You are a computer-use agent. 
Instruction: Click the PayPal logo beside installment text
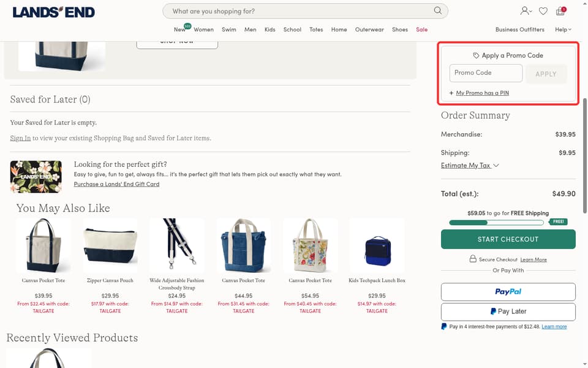[x=444, y=326]
